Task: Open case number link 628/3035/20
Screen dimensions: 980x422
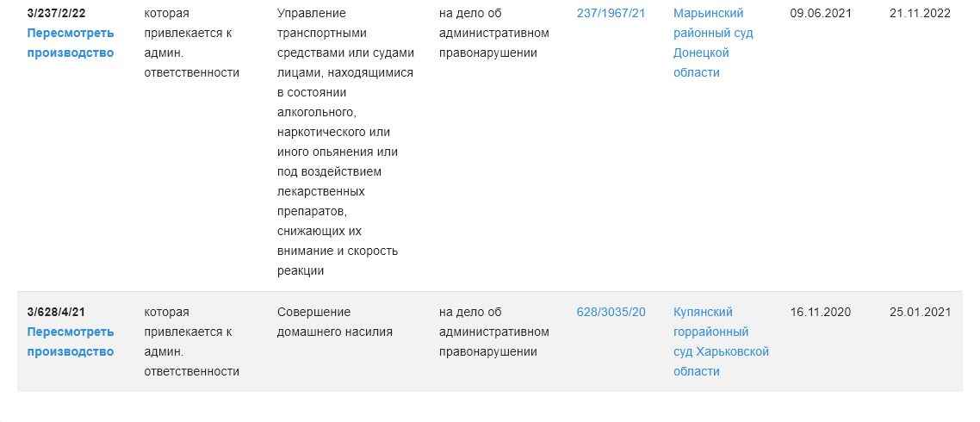Action: 611,313
